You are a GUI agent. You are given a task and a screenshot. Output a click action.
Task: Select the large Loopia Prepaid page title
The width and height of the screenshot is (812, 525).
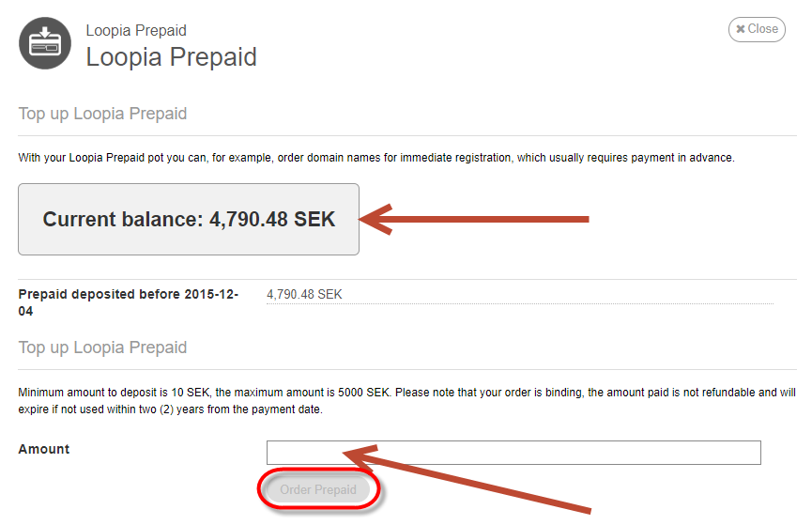[172, 57]
